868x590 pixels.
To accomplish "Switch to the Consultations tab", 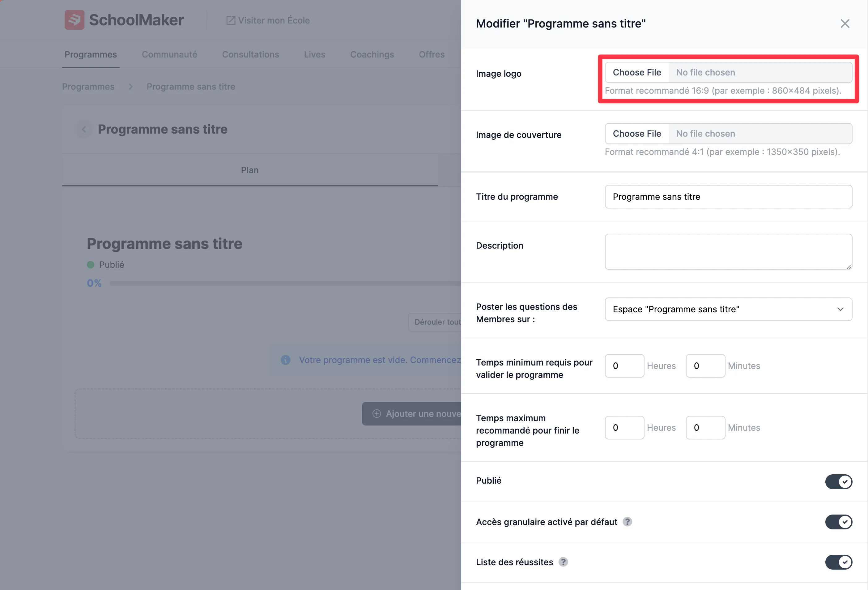I will tap(250, 54).
